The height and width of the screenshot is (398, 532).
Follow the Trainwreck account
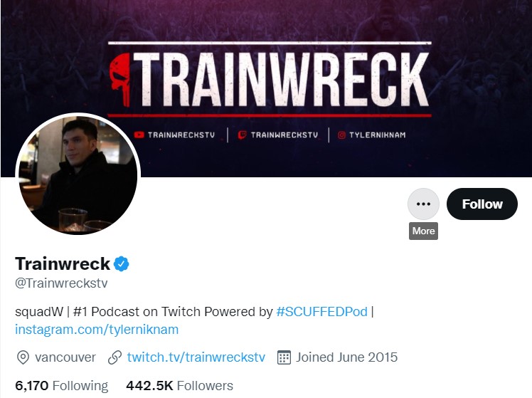(x=482, y=204)
